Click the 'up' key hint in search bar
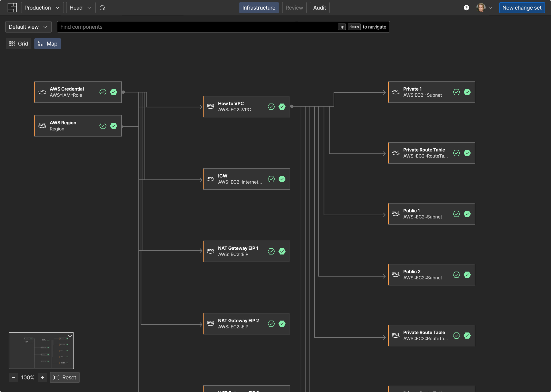Viewport: 551px width, 392px height. click(342, 27)
